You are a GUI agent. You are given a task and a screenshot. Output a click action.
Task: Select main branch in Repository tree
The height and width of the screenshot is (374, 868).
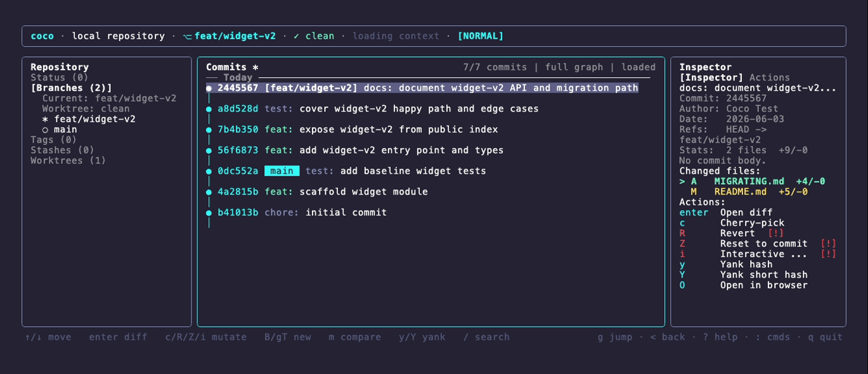pyautogui.click(x=60, y=129)
